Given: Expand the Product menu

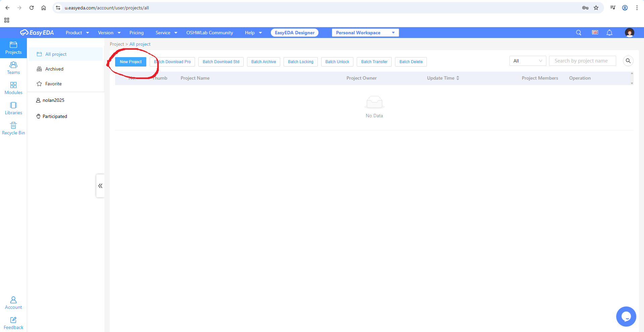Looking at the screenshot, I should [77, 33].
